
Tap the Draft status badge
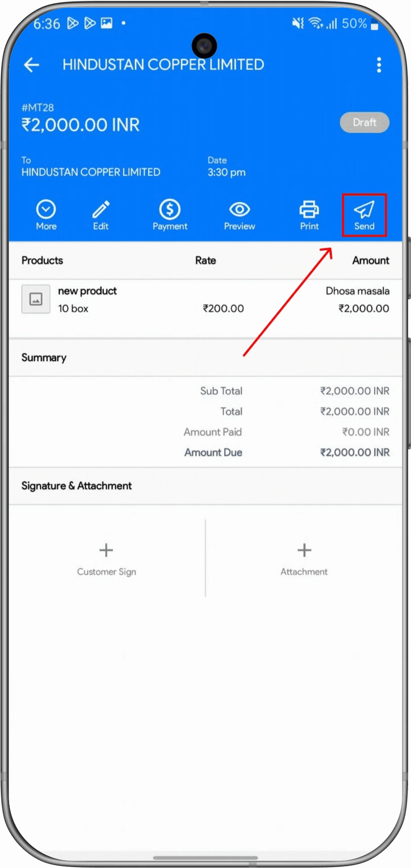coord(365,122)
